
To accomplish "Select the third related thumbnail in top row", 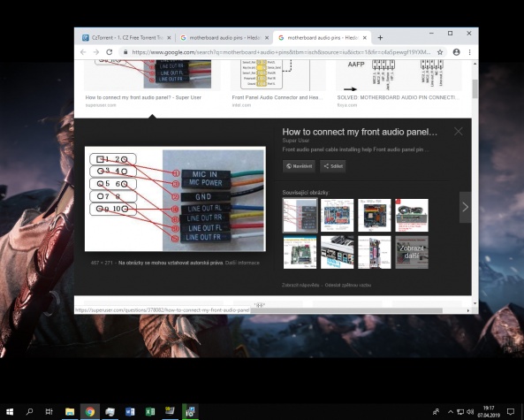I will click(375, 216).
